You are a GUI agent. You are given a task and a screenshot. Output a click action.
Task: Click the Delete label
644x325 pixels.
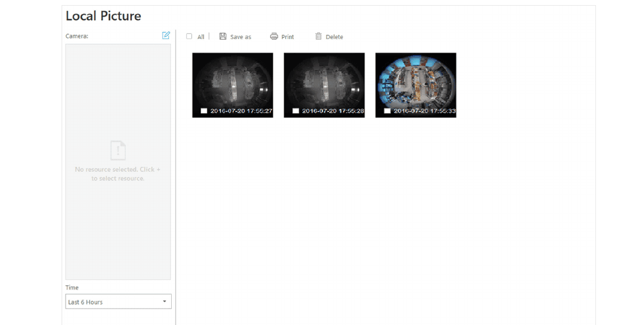pos(334,37)
